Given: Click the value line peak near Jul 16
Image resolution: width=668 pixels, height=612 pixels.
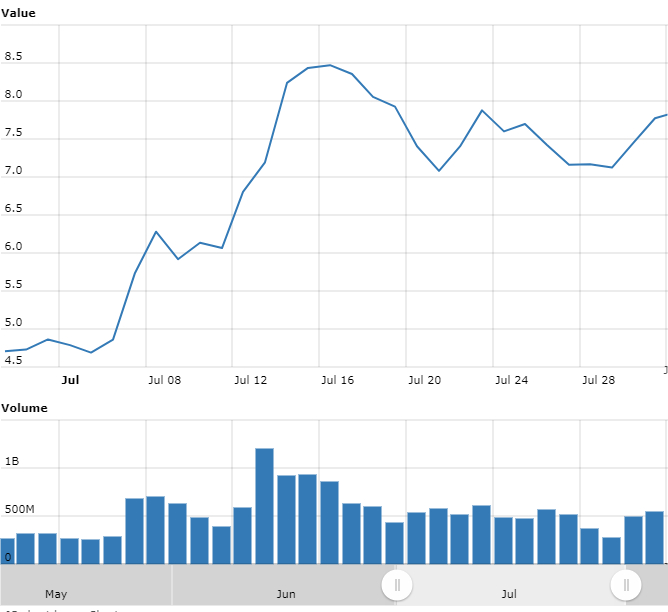Looking at the screenshot, I should pos(330,65).
